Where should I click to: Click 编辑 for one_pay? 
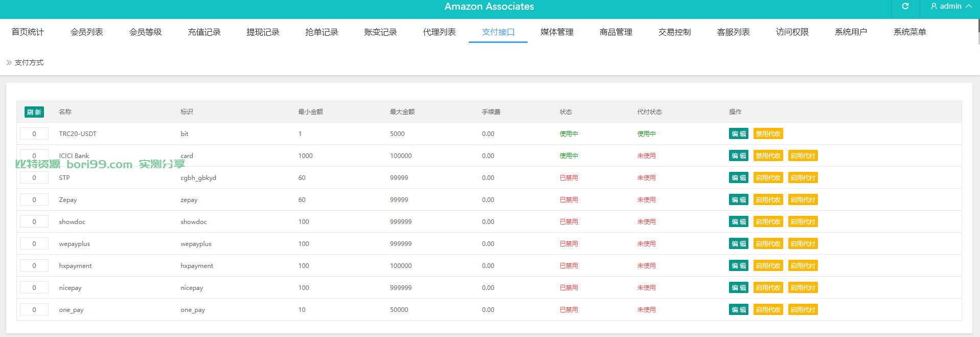tap(739, 309)
